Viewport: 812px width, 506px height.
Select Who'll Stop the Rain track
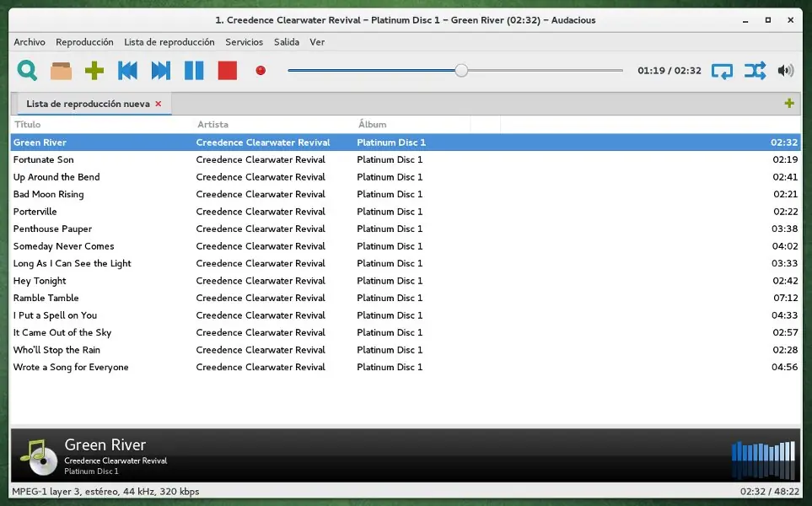[x=406, y=350]
